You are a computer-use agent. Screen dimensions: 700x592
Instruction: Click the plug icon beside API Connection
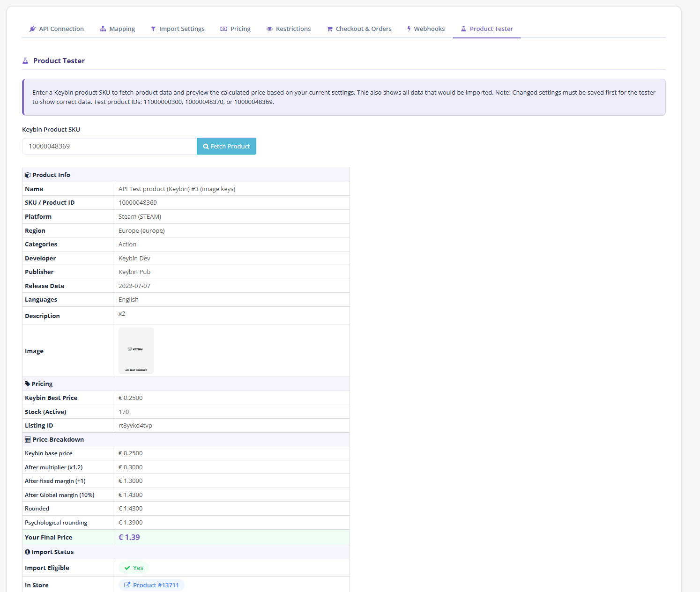click(x=32, y=29)
